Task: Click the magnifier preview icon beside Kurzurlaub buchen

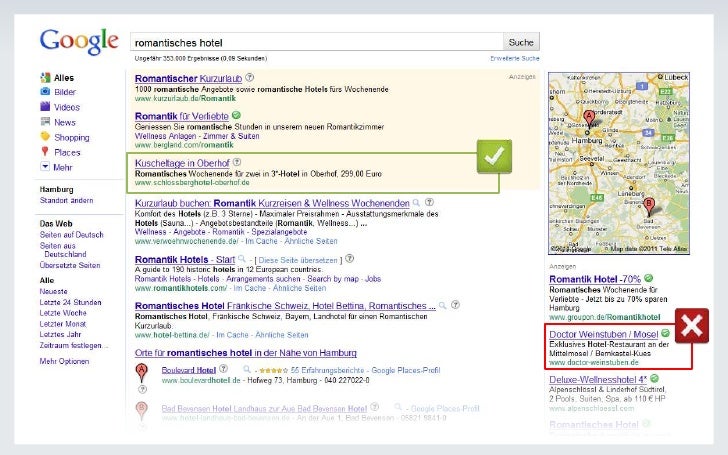Action: pyautogui.click(x=416, y=202)
